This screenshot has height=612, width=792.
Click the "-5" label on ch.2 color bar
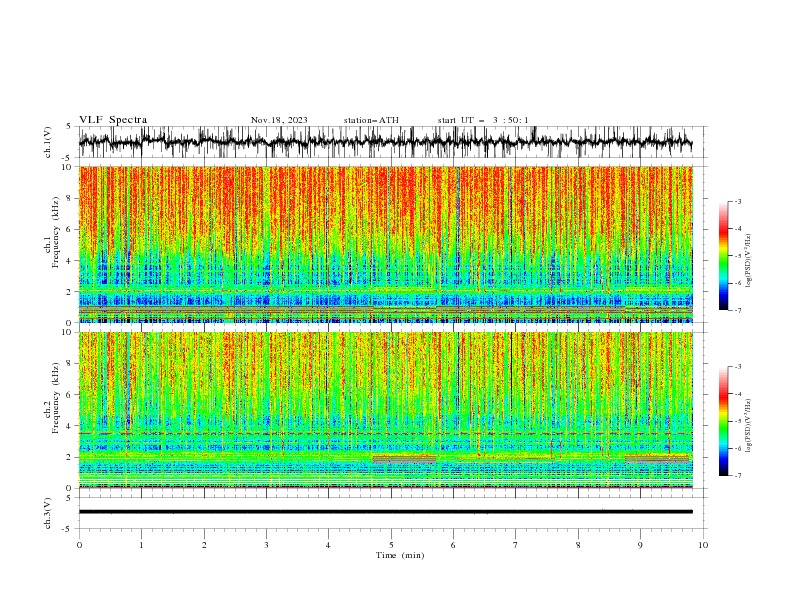tap(737, 421)
